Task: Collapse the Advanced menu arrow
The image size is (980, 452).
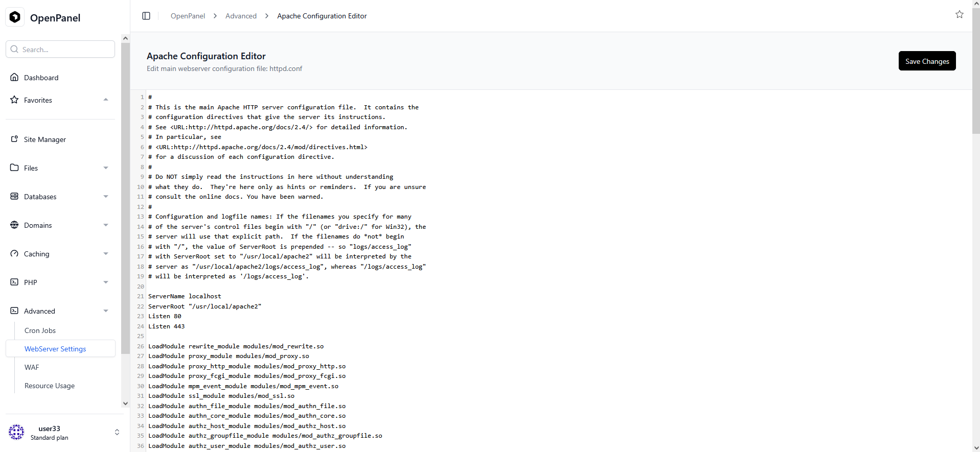Action: click(106, 311)
